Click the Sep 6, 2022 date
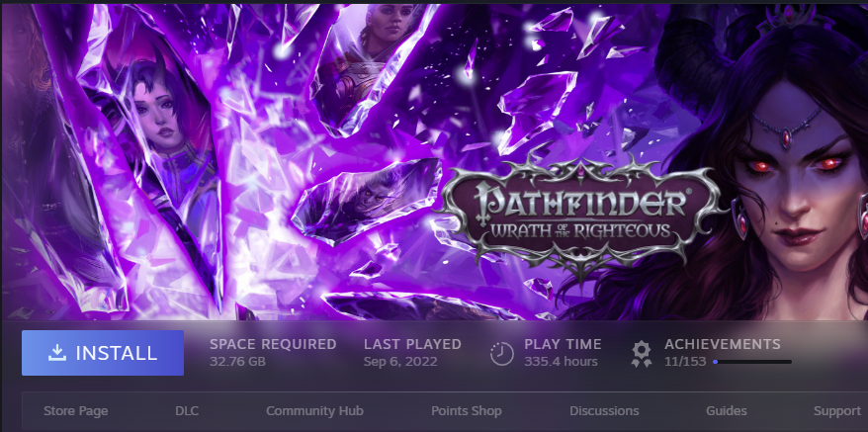 400,362
